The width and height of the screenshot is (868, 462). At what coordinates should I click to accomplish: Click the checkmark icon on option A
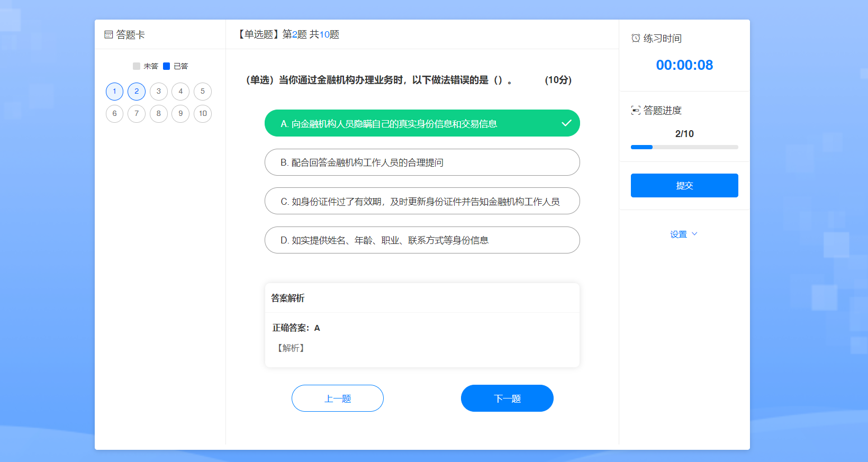[566, 123]
